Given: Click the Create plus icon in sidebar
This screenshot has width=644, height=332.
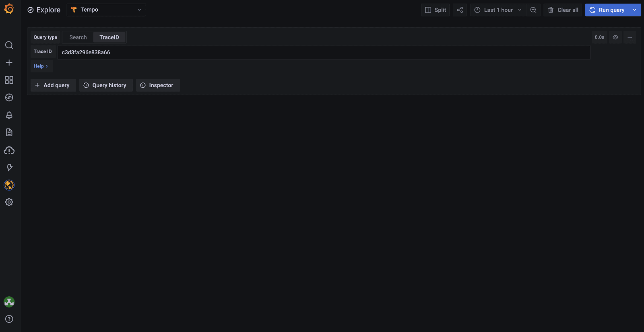Looking at the screenshot, I should [x=9, y=63].
